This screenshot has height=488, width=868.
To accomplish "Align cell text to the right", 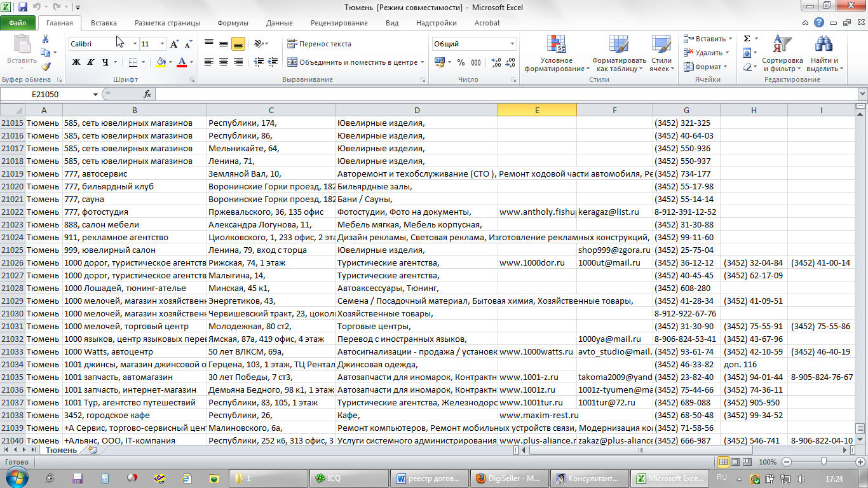I will pyautogui.click(x=238, y=62).
